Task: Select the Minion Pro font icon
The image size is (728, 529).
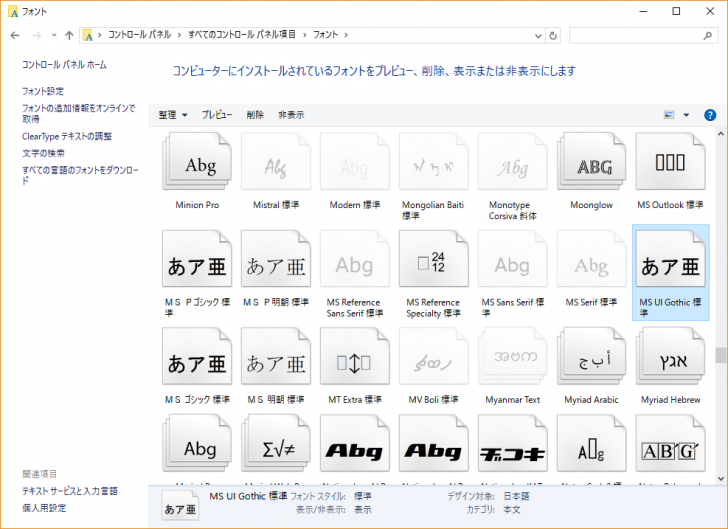Action: pos(197,161)
